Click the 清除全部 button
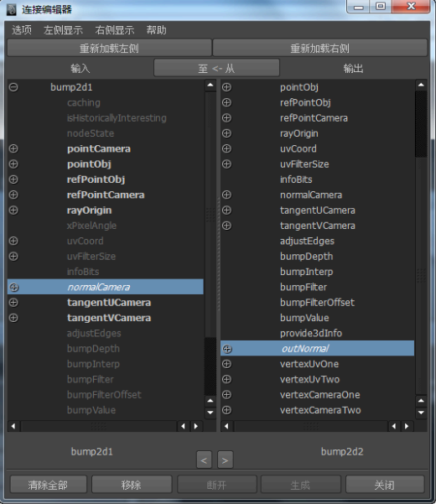The width and height of the screenshot is (436, 504). click(x=48, y=485)
